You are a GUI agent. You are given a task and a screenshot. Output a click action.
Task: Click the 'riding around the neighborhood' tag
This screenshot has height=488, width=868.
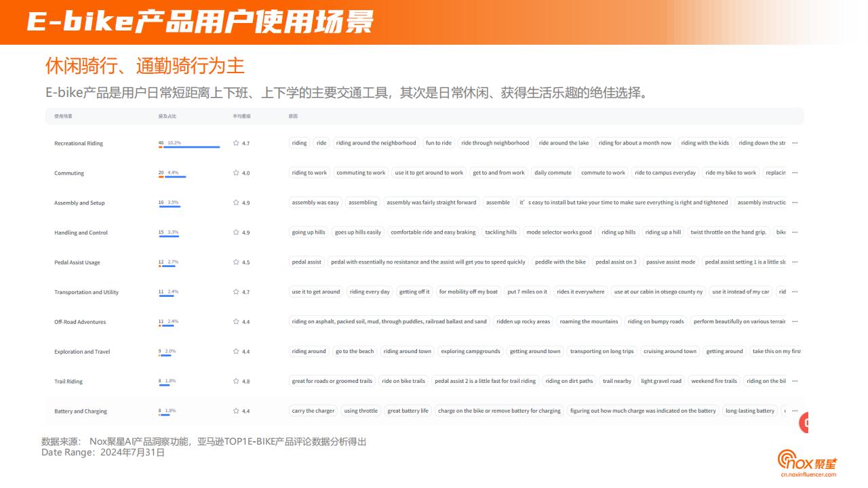pyautogui.click(x=376, y=143)
